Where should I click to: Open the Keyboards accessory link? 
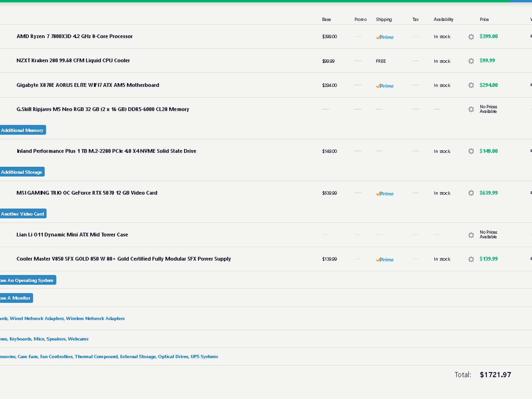20,339
